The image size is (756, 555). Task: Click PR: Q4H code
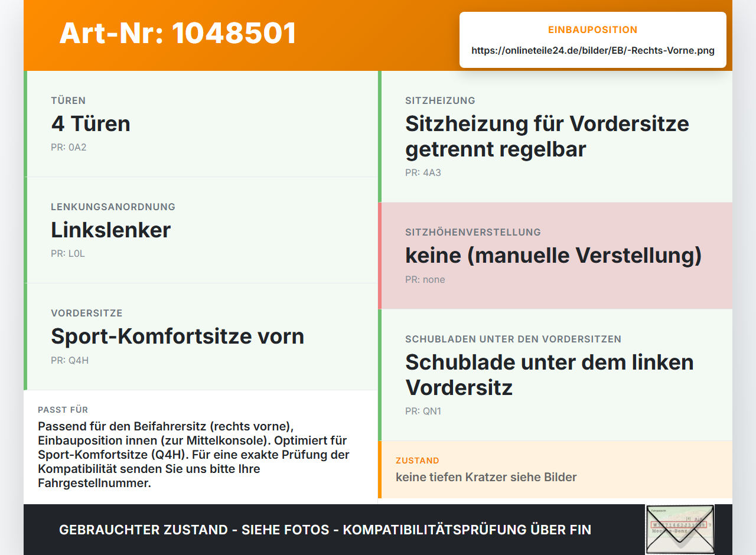pos(70,360)
